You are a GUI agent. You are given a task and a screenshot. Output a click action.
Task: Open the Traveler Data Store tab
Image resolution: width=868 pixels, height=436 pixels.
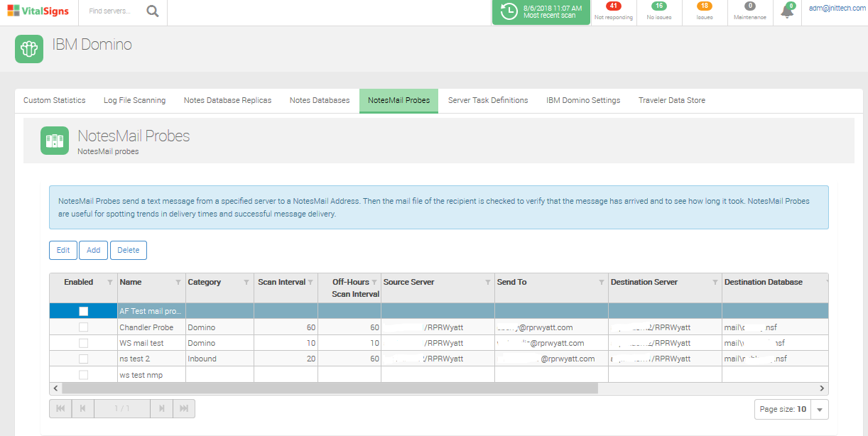point(672,100)
